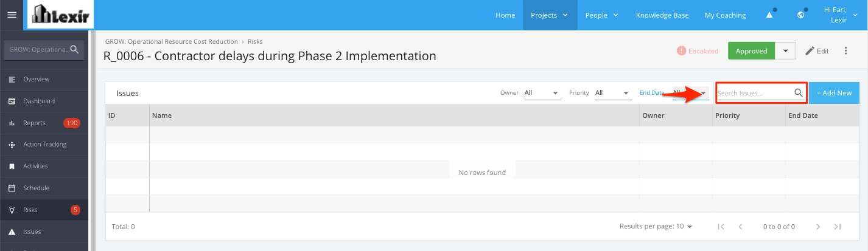
Task: Open the Approved status dropdown arrow
Action: [x=785, y=51]
